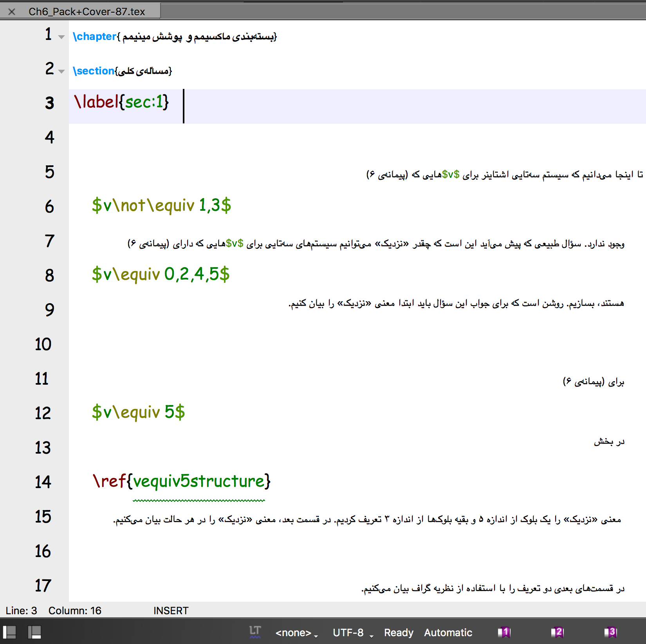Click the Line: 3 status indicator

[21, 611]
